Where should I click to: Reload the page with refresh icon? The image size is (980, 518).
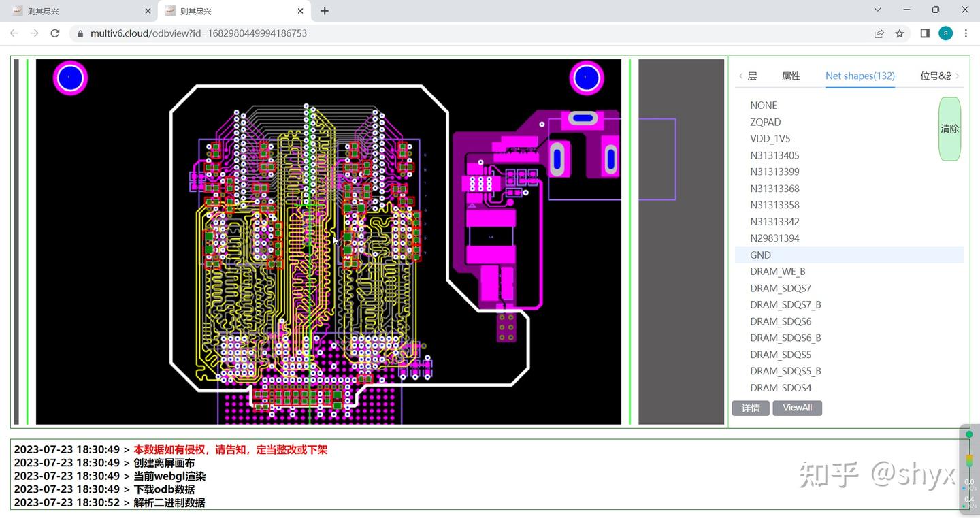click(55, 33)
